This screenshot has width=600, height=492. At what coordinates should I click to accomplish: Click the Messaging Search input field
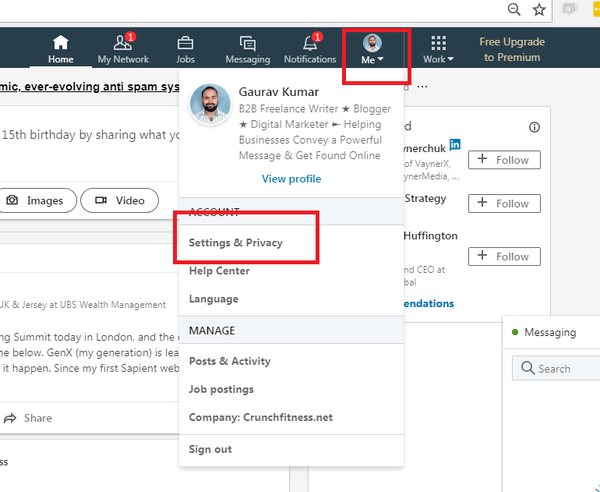556,368
